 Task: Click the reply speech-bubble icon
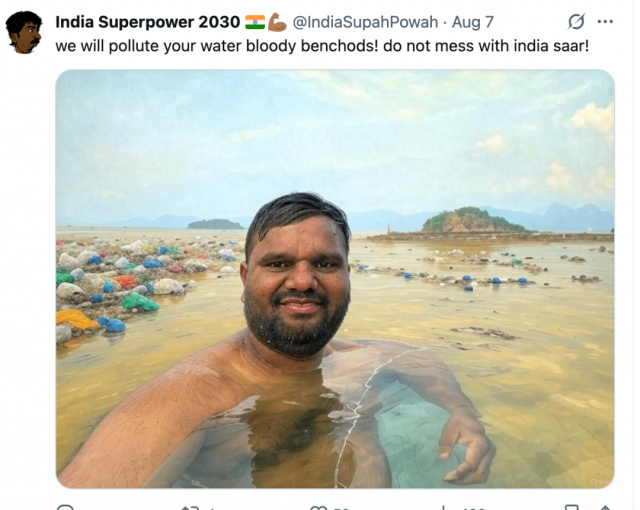65,507
